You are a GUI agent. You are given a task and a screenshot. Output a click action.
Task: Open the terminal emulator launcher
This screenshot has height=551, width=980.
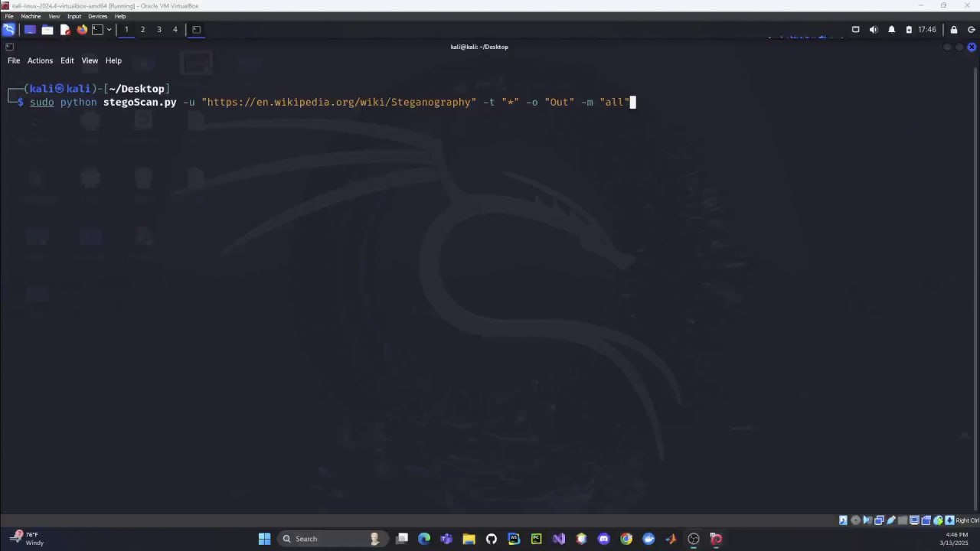(x=97, y=30)
